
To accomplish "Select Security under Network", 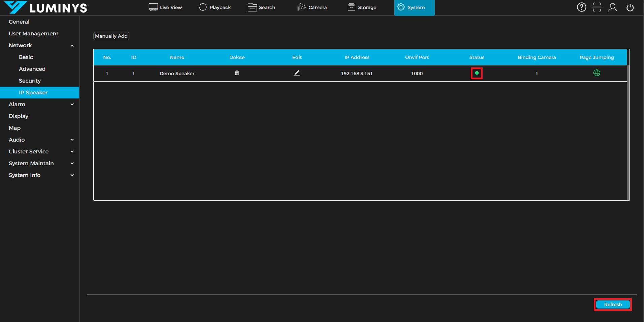I will [30, 81].
